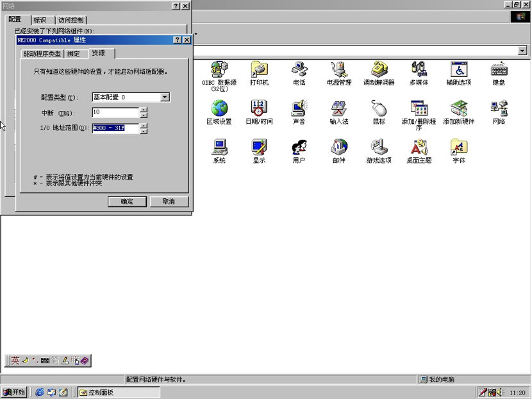Open the 字体 (Fonts) folder icon
This screenshot has height=399, width=532.
458,148
